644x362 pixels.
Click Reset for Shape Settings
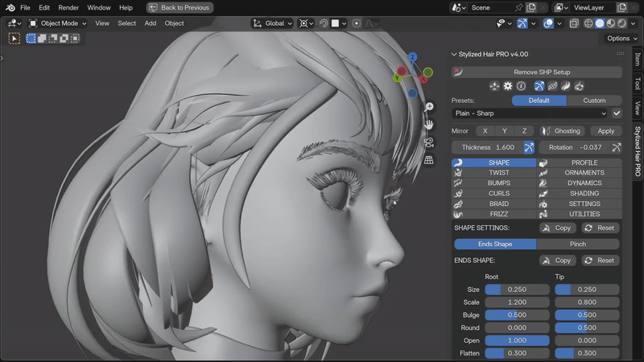[x=600, y=228]
